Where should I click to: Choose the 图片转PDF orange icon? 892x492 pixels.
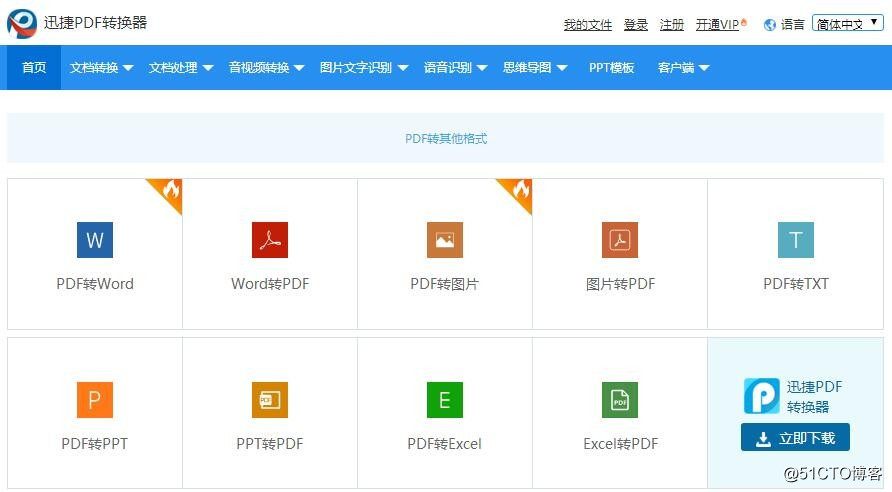tap(620, 240)
